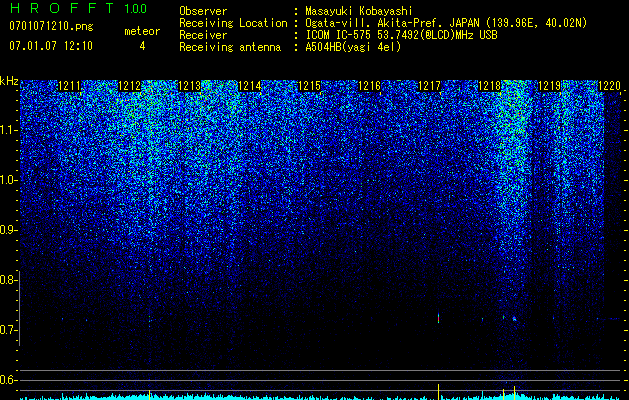Click the kHz axis unit label
629x400 pixels.
(x=9, y=81)
